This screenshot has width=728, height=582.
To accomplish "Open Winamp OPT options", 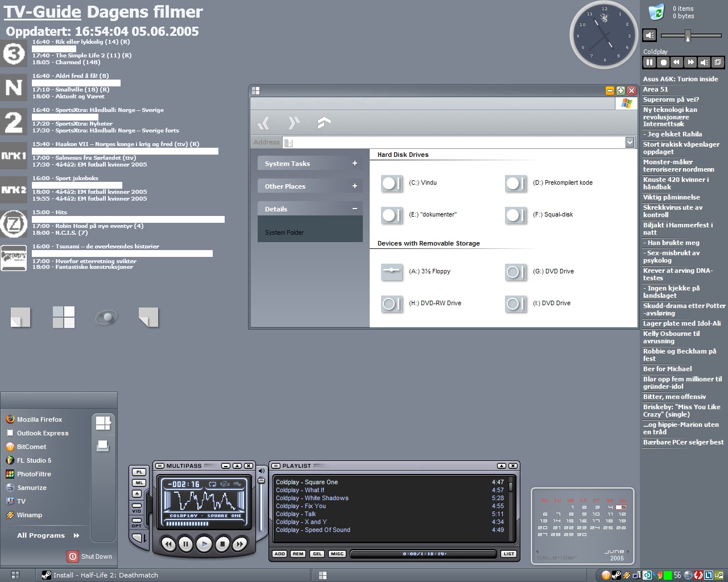I will 137,521.
